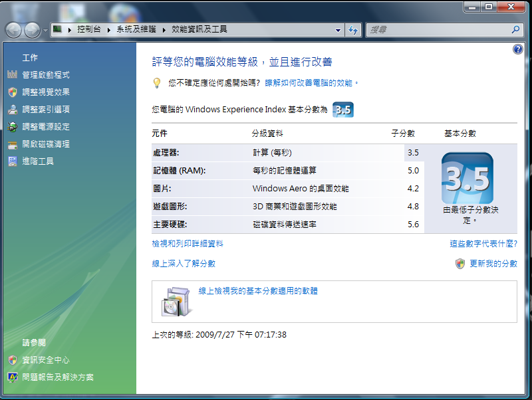532x400 pixels.
Task: Click the 進階工具 icon
Action: tap(13, 161)
